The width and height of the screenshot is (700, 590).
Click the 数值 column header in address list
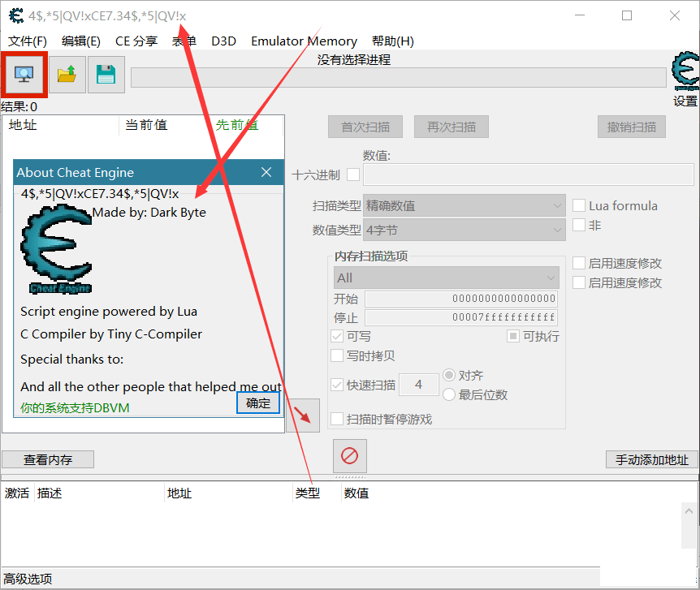point(356,493)
